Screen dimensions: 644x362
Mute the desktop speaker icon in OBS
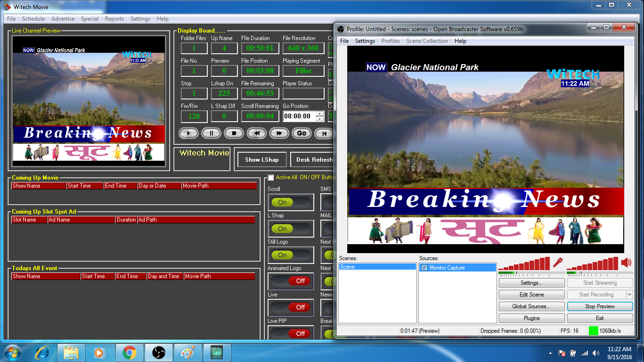pyautogui.click(x=626, y=262)
